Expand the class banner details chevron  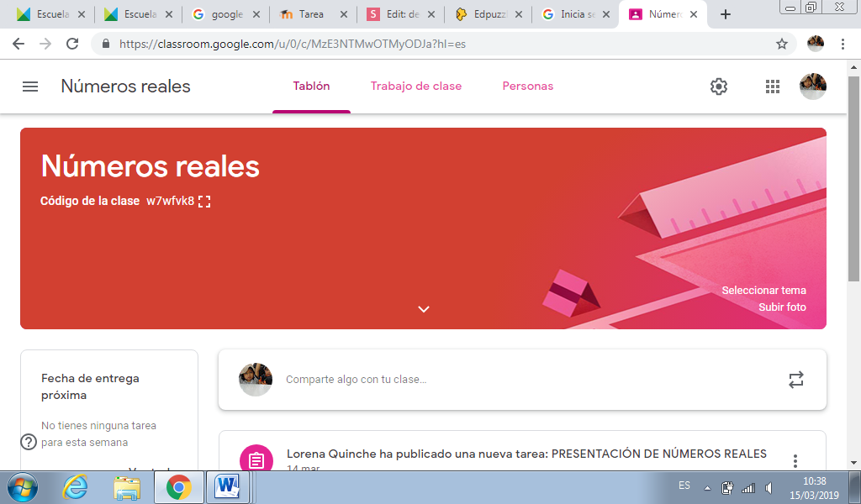click(x=424, y=309)
